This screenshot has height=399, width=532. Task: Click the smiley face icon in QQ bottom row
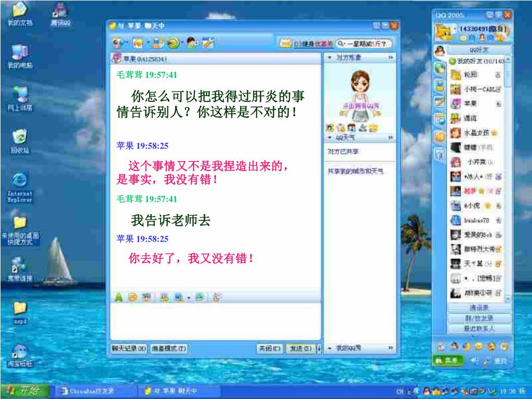click(478, 347)
